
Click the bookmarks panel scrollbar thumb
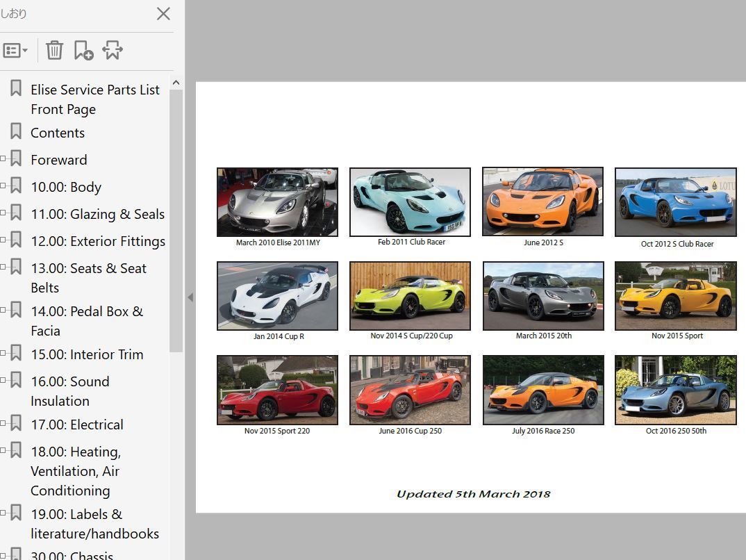point(176,221)
